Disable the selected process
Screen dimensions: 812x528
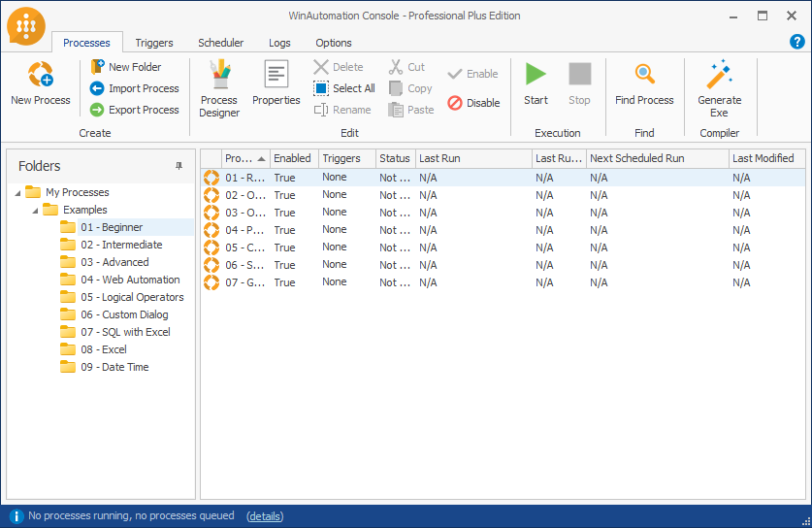(473, 103)
